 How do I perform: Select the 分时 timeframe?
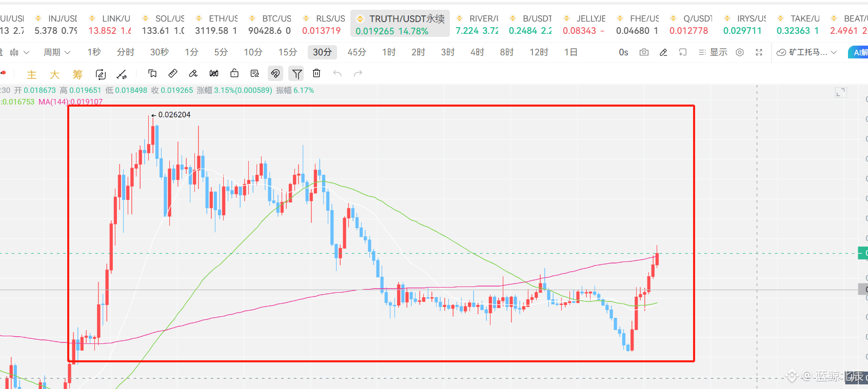click(125, 52)
